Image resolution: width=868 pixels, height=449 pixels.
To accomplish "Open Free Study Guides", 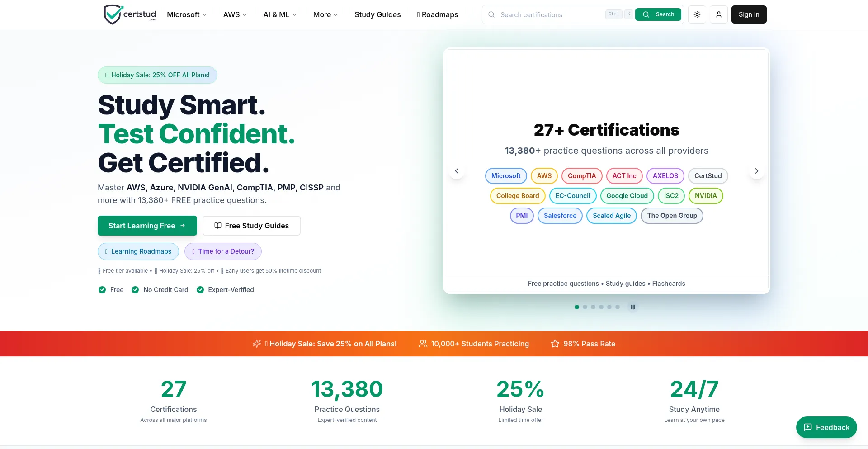I will point(251,226).
